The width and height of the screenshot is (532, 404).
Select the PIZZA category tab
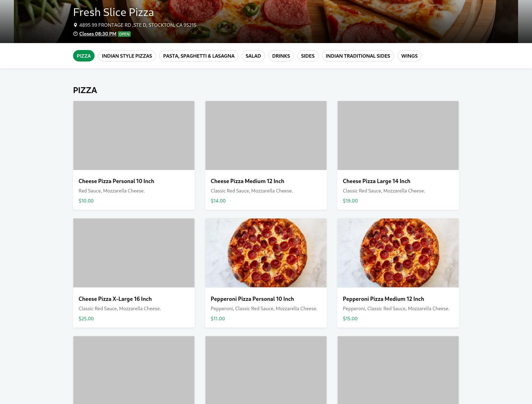click(x=84, y=56)
